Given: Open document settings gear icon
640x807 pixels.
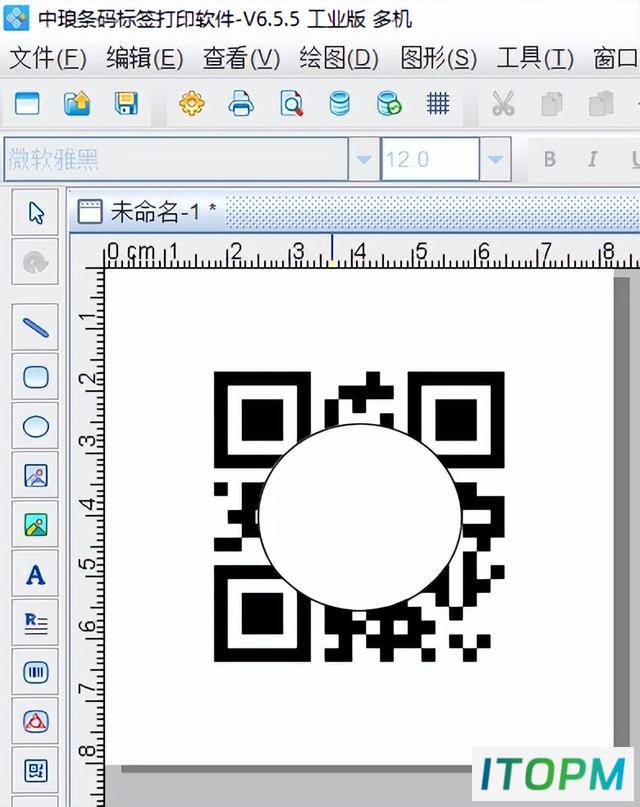Looking at the screenshot, I should [192, 103].
